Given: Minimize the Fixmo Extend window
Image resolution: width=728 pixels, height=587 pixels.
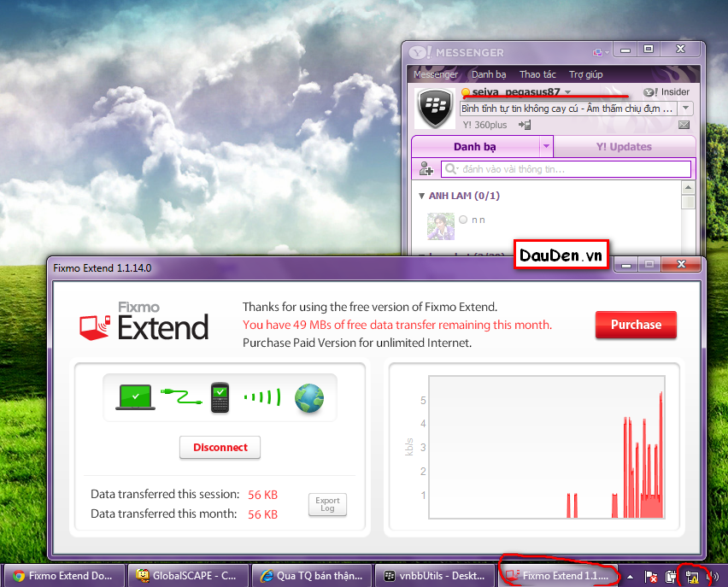Looking at the screenshot, I should (626, 265).
